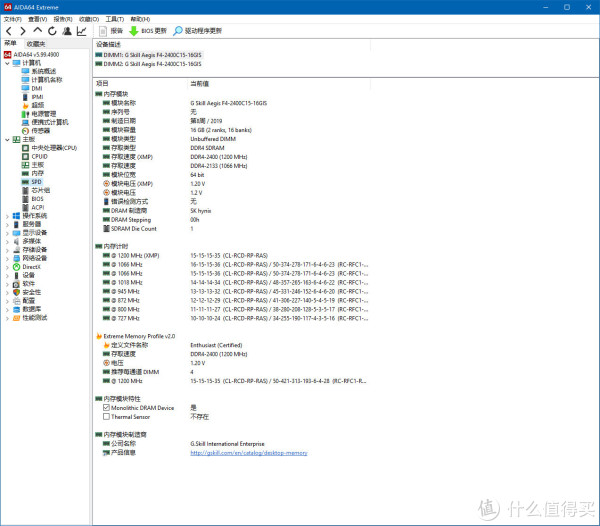The image size is (600, 526).
Task: Expand the 显示设备 tree node
Action: (7, 233)
